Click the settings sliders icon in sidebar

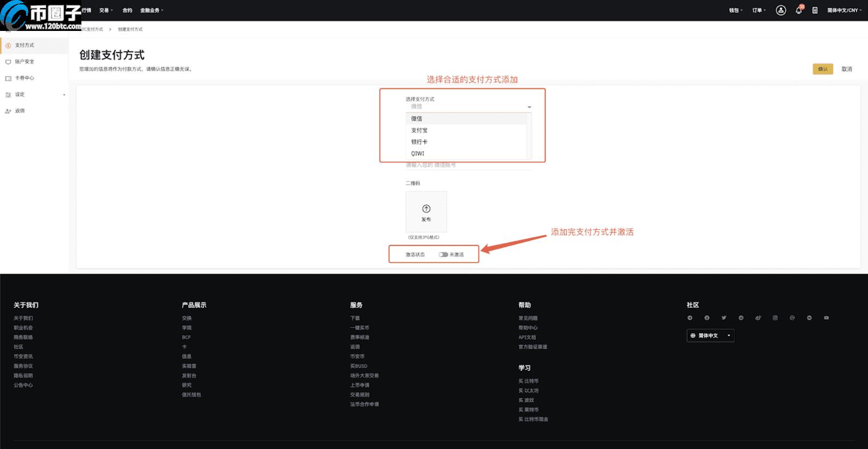tap(8, 94)
